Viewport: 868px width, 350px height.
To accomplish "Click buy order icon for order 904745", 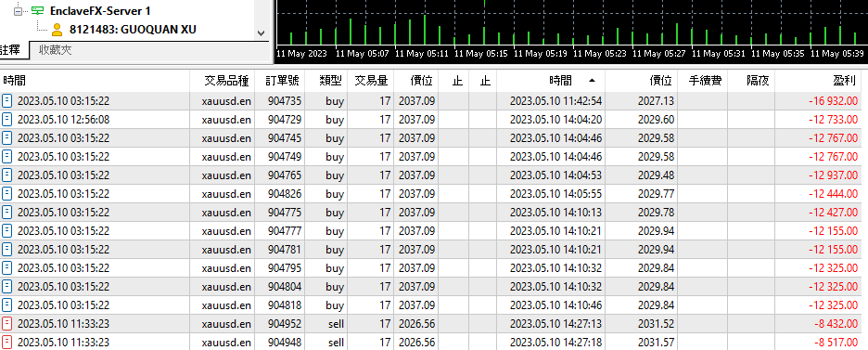I will coord(7,138).
